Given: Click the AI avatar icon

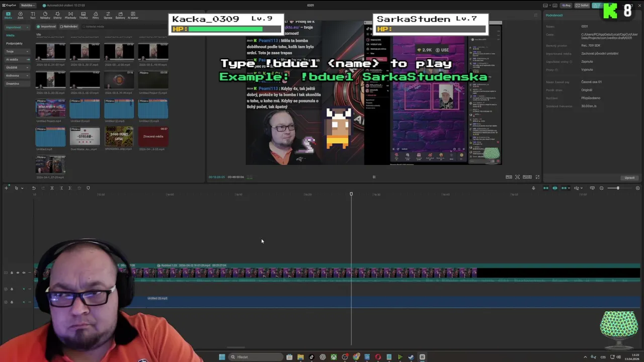Looking at the screenshot, I should point(133,15).
